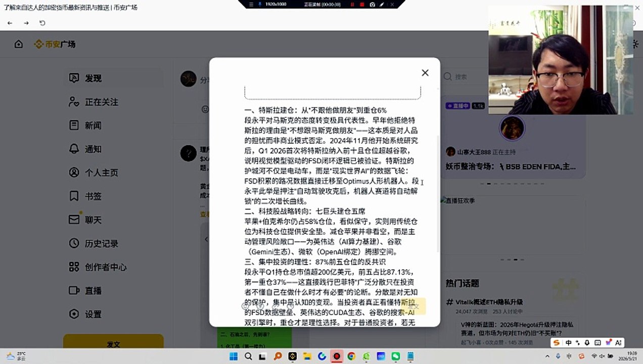
Task: Close the article popup with X
Action: (425, 73)
